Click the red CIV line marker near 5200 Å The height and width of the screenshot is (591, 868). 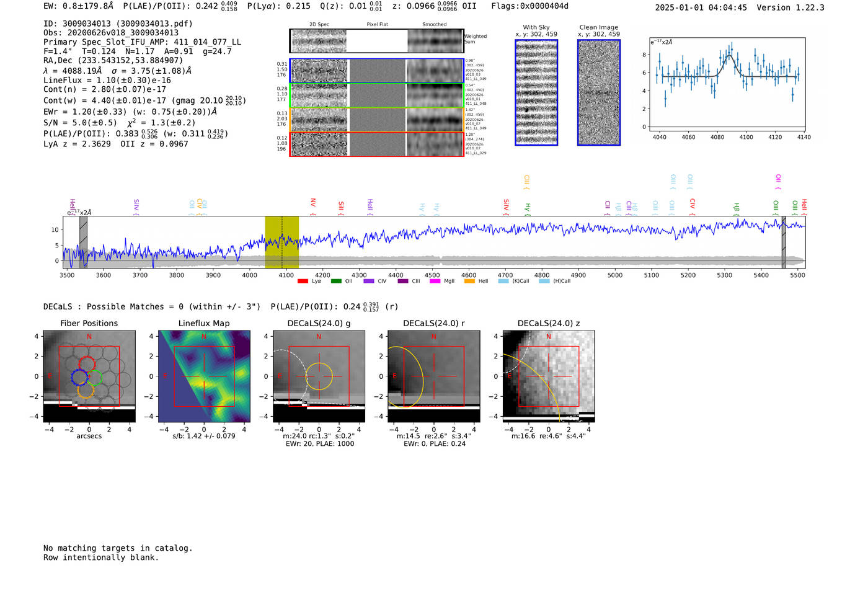tap(693, 206)
